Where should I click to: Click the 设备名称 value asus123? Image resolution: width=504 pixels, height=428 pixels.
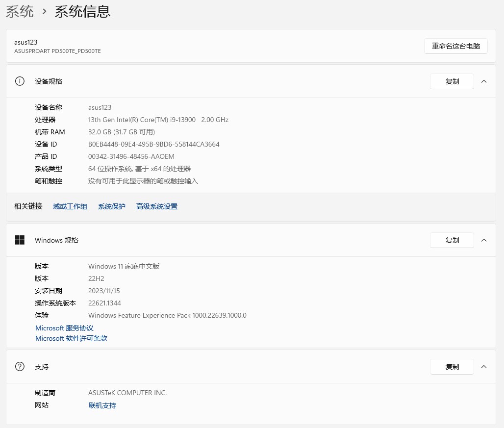(x=100, y=107)
